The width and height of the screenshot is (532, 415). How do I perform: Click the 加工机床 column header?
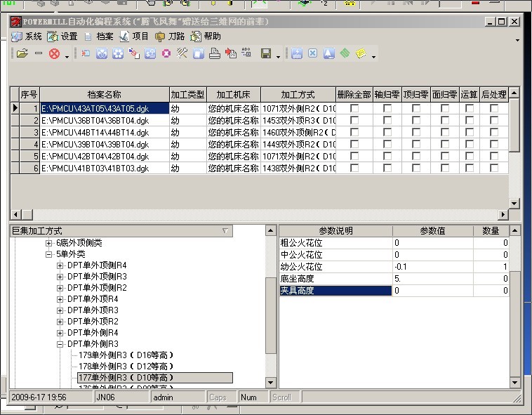point(234,95)
